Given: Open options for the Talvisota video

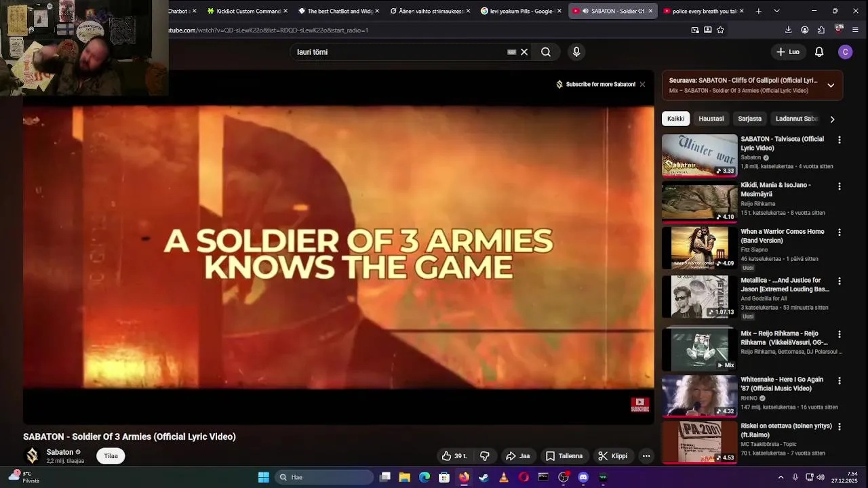Looking at the screenshot, I should coord(840,140).
